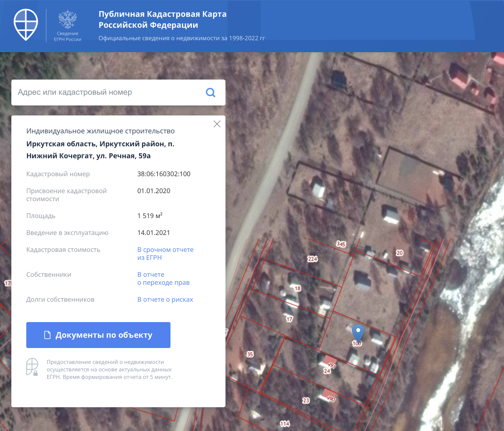Click the shield logo in header
The height and width of the screenshot is (431, 504).
pos(26,25)
